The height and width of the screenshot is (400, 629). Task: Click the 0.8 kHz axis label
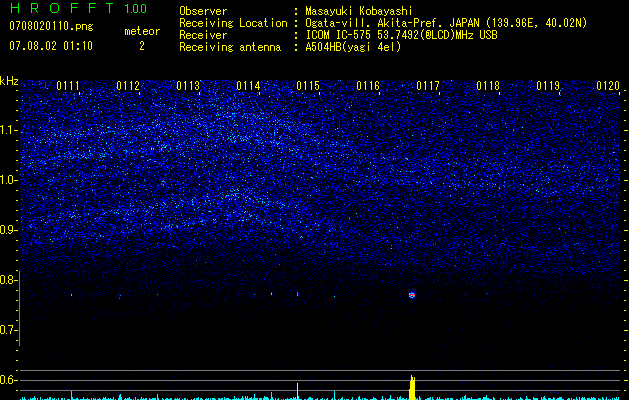pyautogui.click(x=9, y=280)
